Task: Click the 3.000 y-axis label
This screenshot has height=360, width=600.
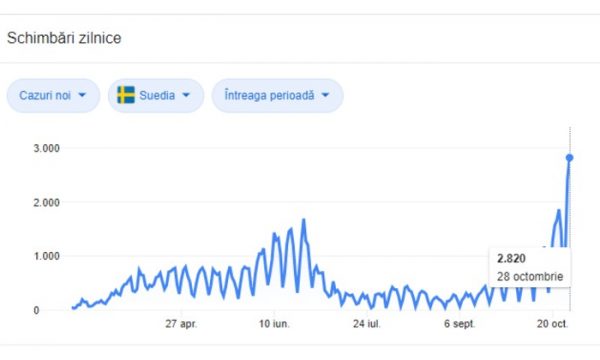Action: 47,148
